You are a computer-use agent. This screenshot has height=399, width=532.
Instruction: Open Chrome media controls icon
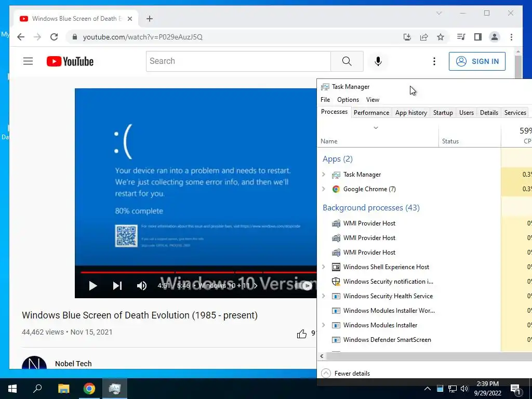(x=461, y=37)
